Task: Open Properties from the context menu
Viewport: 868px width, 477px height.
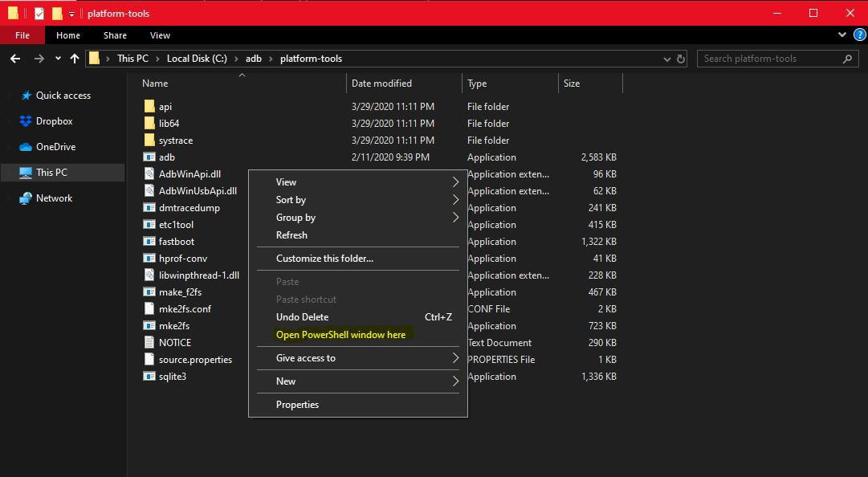Action: pos(358,405)
